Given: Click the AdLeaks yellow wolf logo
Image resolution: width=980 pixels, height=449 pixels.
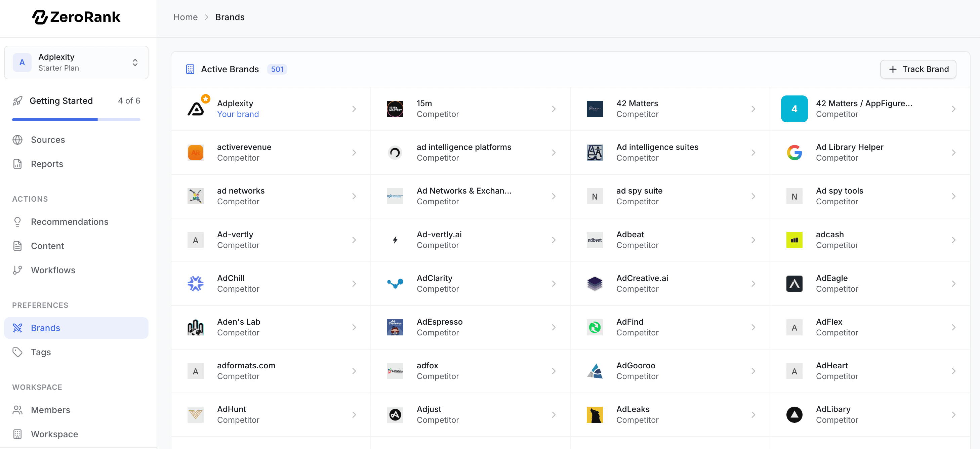Looking at the screenshot, I should point(595,415).
